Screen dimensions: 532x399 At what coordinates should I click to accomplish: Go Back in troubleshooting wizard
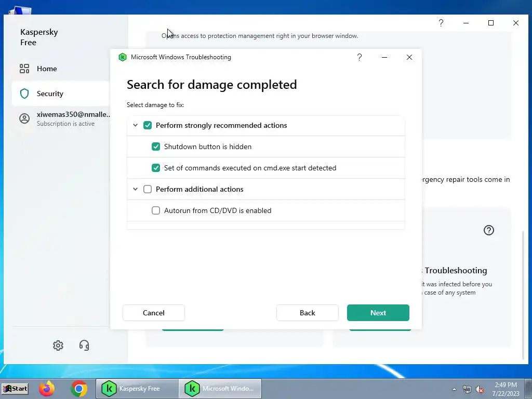point(308,313)
